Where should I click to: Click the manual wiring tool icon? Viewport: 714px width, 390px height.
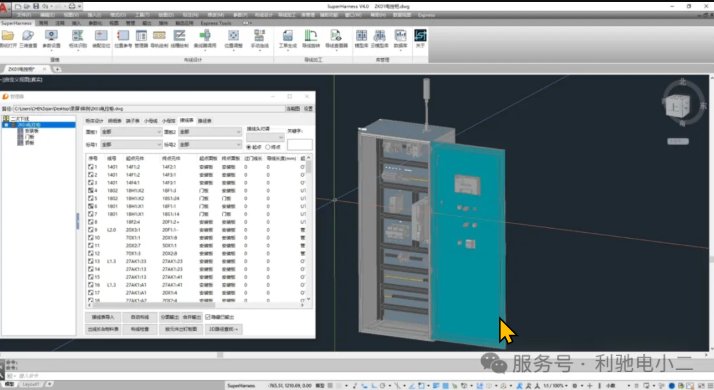tap(260, 36)
